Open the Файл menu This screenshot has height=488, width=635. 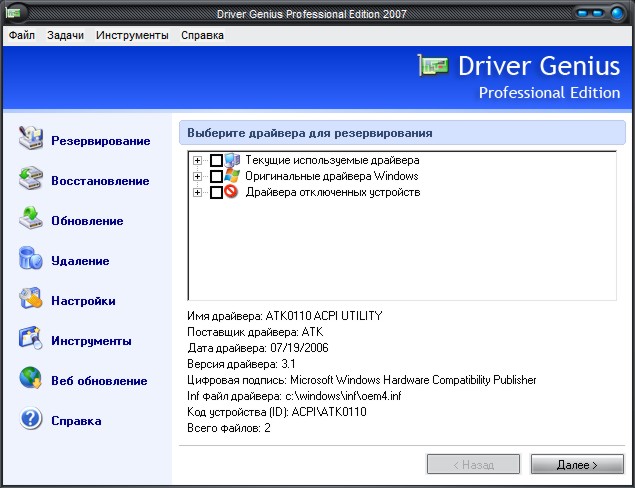point(22,35)
